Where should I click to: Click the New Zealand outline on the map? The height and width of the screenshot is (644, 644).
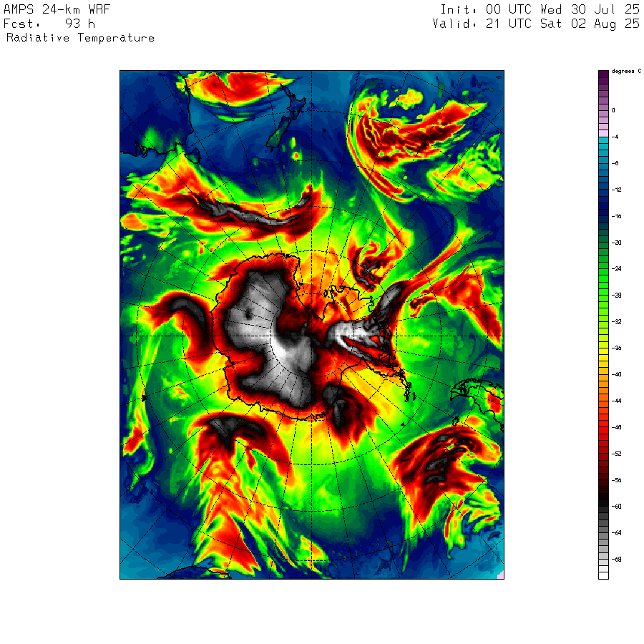285,119
